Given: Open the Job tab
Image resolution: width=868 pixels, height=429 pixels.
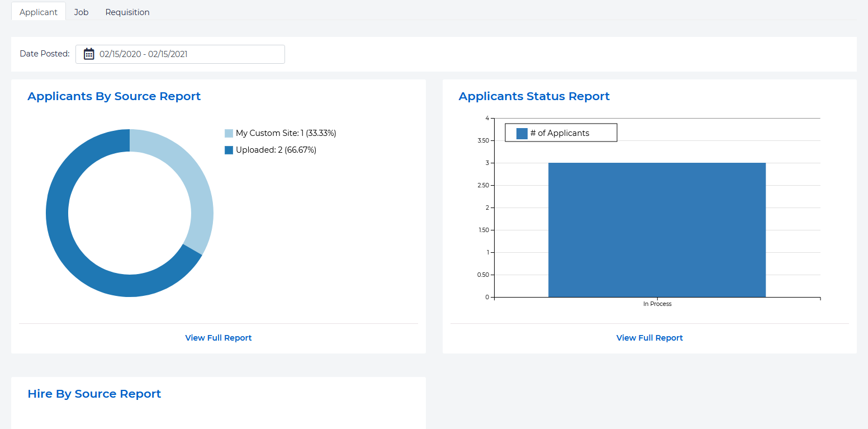Looking at the screenshot, I should click(x=81, y=12).
